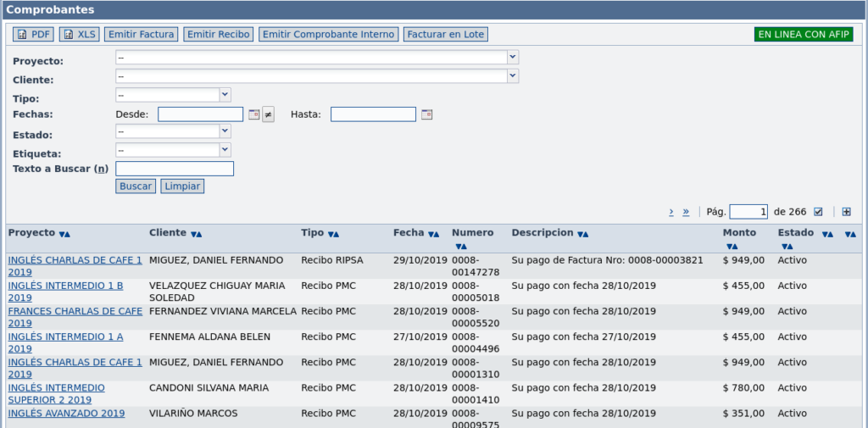Open the INGLÉS INTERMEDIO SUPERIOR 2 2019 link
This screenshot has width=868, height=428.
click(x=56, y=393)
